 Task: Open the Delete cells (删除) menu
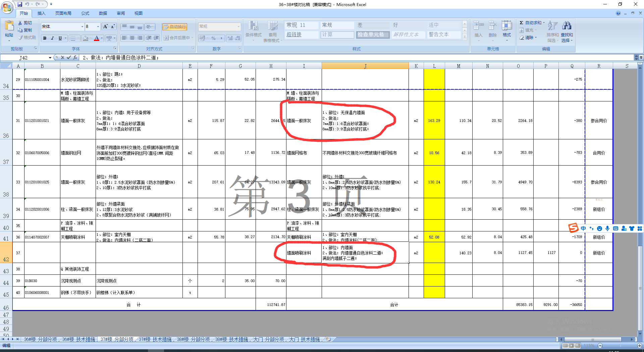[492, 31]
